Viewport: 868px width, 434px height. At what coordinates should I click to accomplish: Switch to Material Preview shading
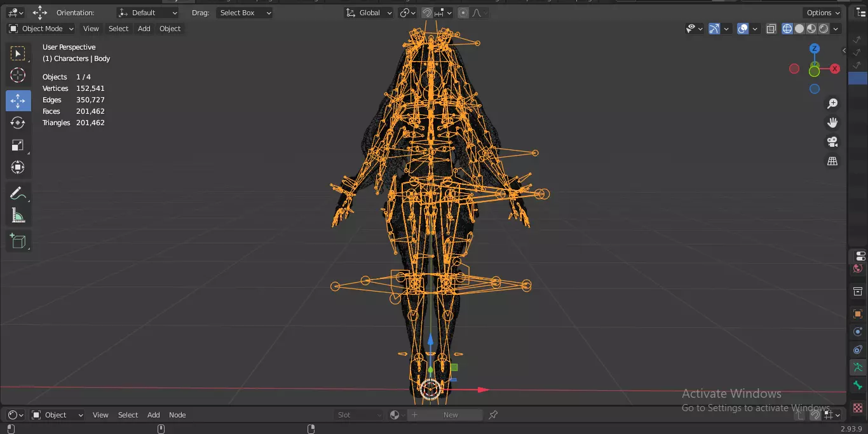pos(811,29)
